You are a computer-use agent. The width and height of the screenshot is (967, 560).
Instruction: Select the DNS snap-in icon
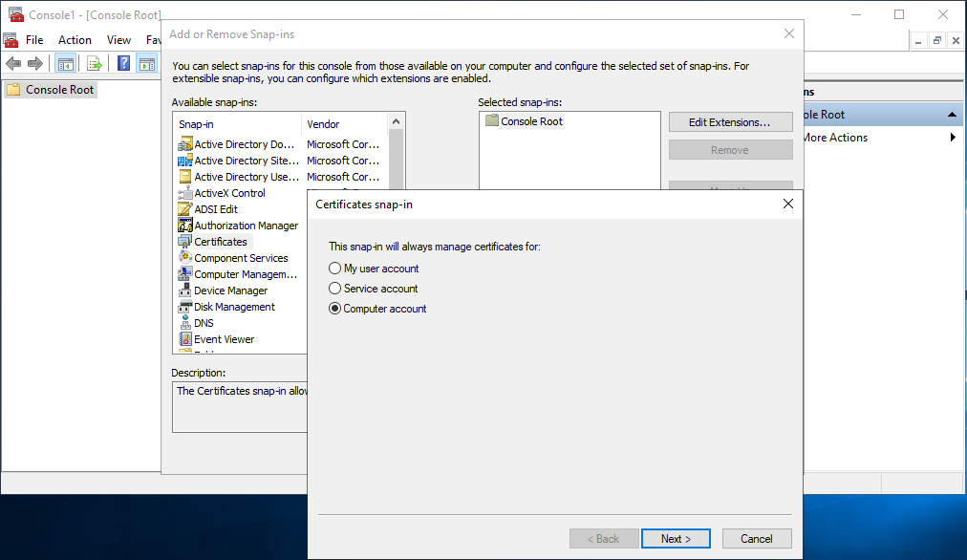coord(185,323)
